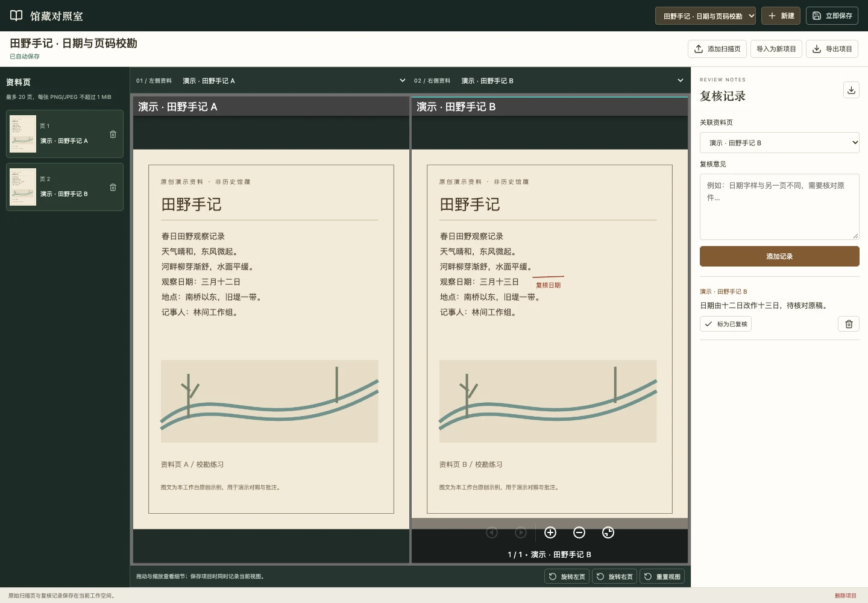Go to previous page in viewer B

pyautogui.click(x=492, y=532)
